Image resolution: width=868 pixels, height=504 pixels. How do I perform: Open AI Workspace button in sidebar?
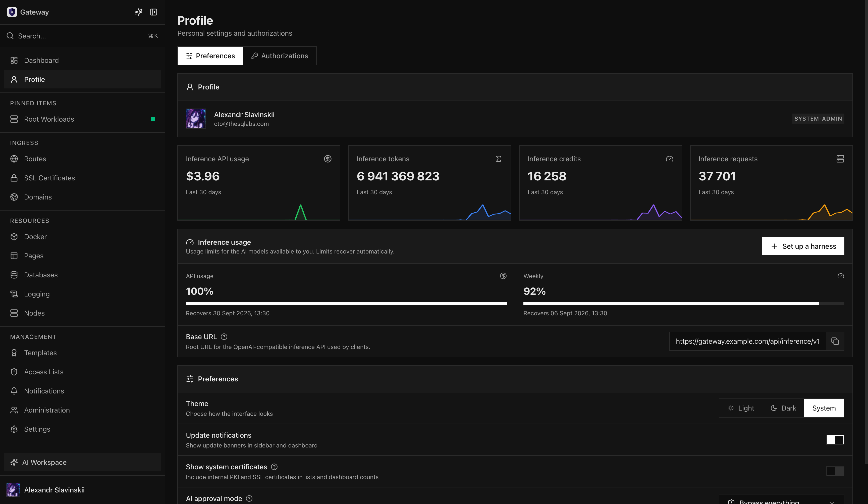(82, 462)
